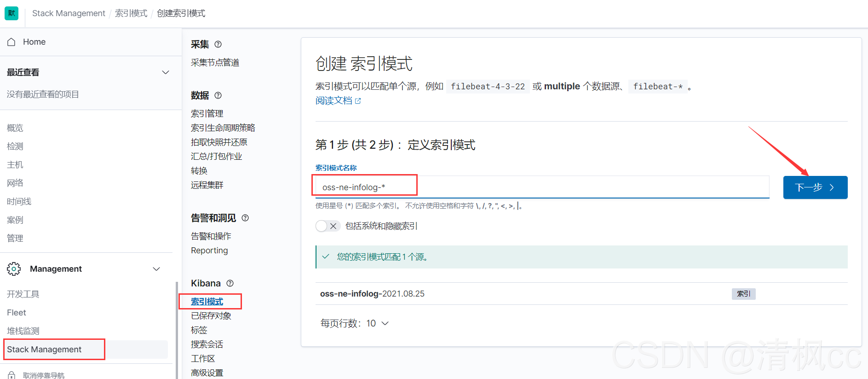Image resolution: width=868 pixels, height=379 pixels.
Task: Open 拍取快照并还原 link
Action: pos(219,142)
